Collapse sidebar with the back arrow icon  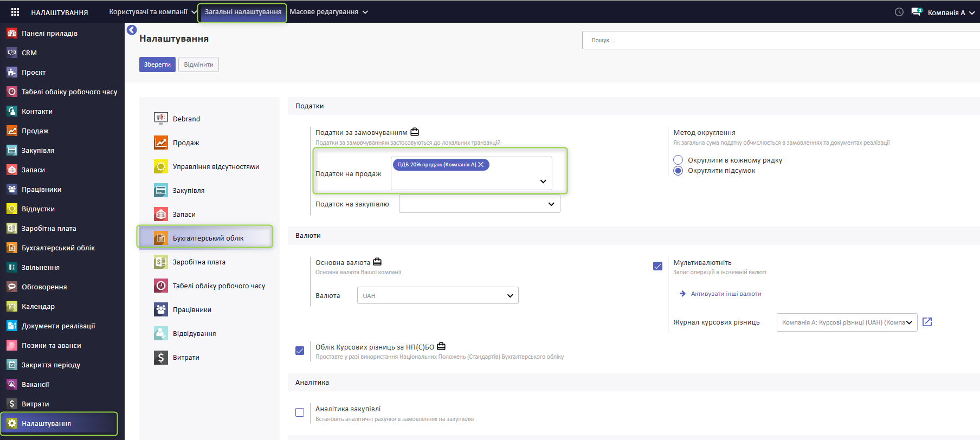[x=132, y=30]
